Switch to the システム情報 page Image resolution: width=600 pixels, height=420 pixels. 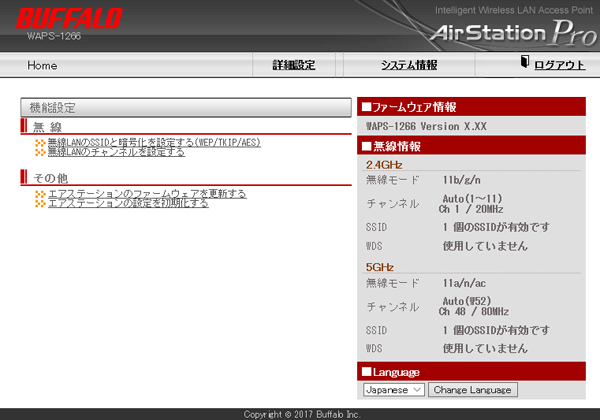(x=409, y=65)
